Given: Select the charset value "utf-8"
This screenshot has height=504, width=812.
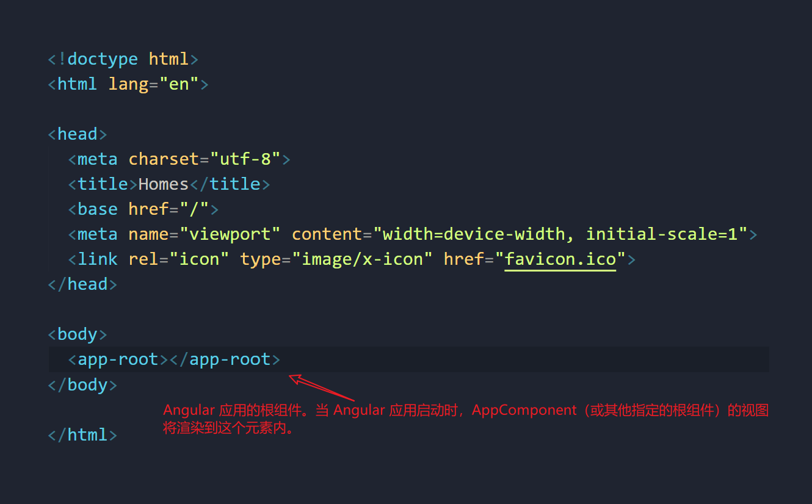Looking at the screenshot, I should click(x=245, y=159).
